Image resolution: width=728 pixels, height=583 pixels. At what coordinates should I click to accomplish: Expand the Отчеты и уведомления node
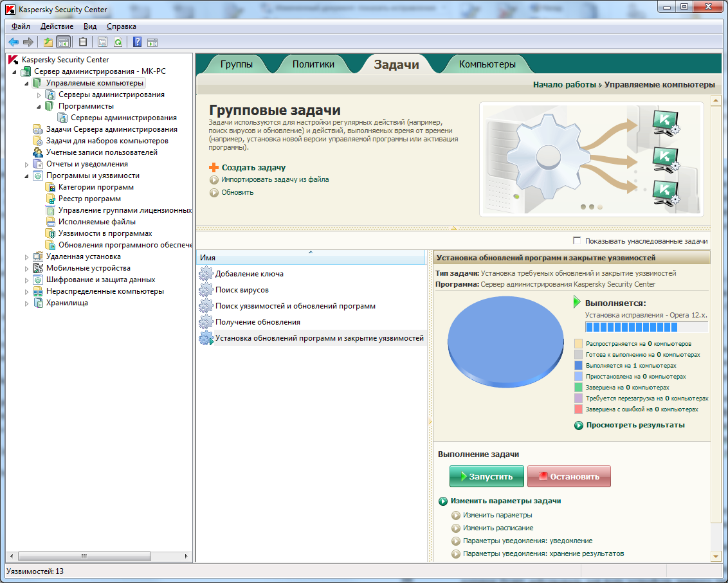coord(26,165)
